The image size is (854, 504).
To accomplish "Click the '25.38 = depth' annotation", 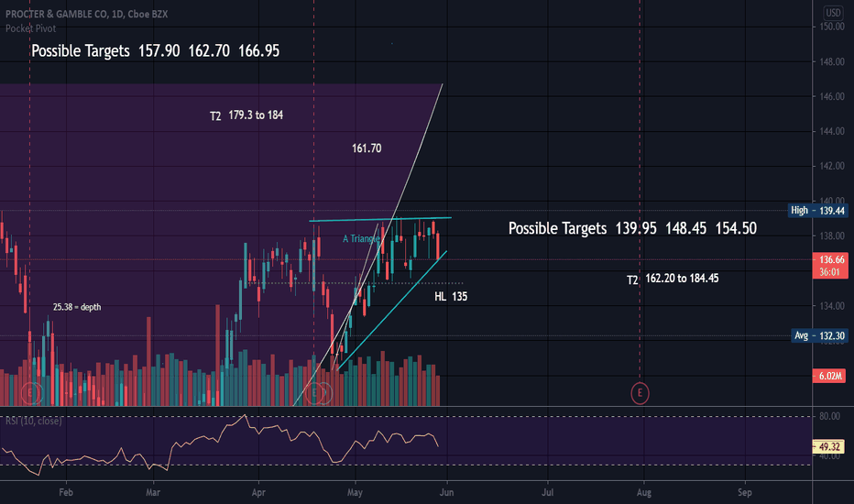I will 77,307.
